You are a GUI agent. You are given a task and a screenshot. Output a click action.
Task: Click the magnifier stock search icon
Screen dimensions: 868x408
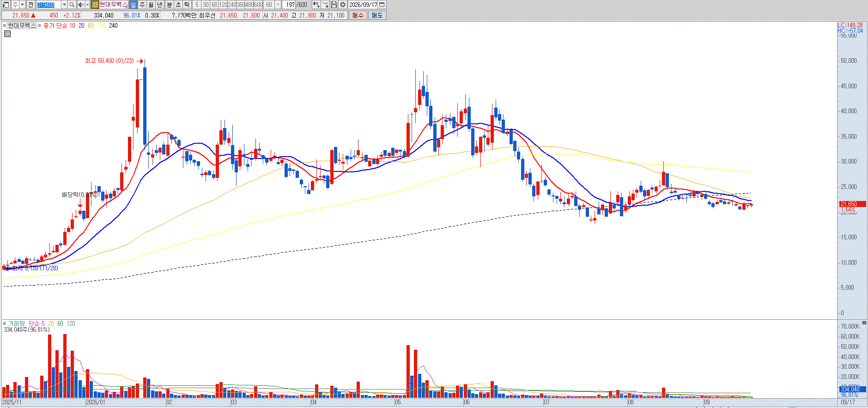click(x=72, y=5)
